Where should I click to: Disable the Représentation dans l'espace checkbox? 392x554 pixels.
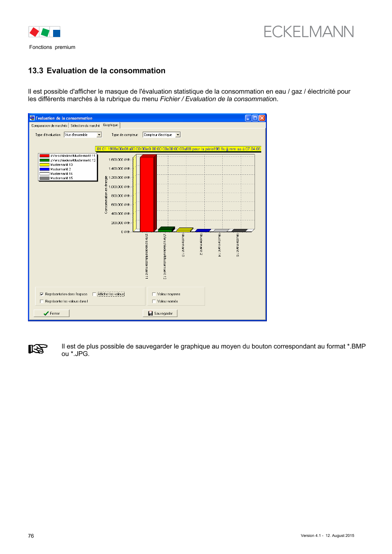click(x=42, y=294)
